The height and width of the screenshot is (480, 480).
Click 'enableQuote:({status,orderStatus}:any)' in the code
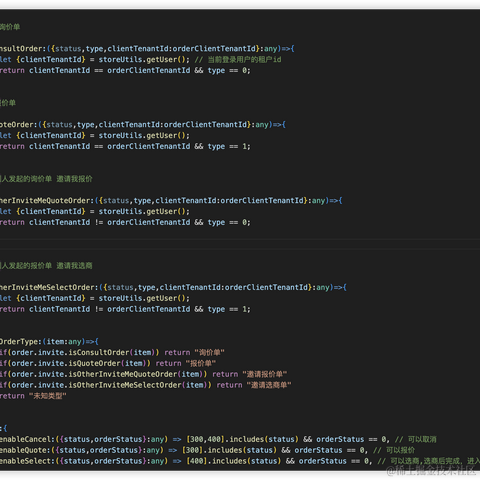(82, 450)
